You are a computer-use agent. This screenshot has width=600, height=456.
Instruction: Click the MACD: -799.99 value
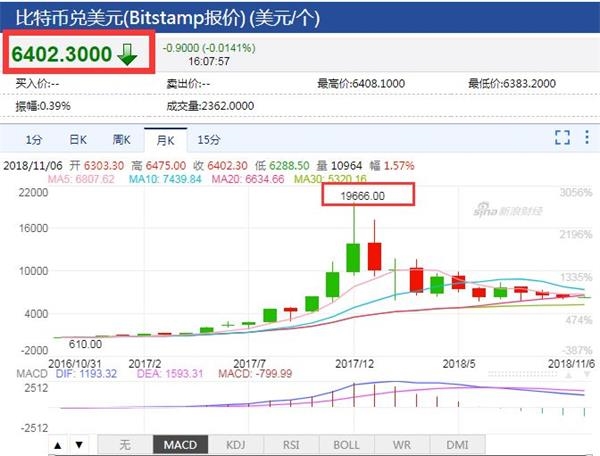255,373
